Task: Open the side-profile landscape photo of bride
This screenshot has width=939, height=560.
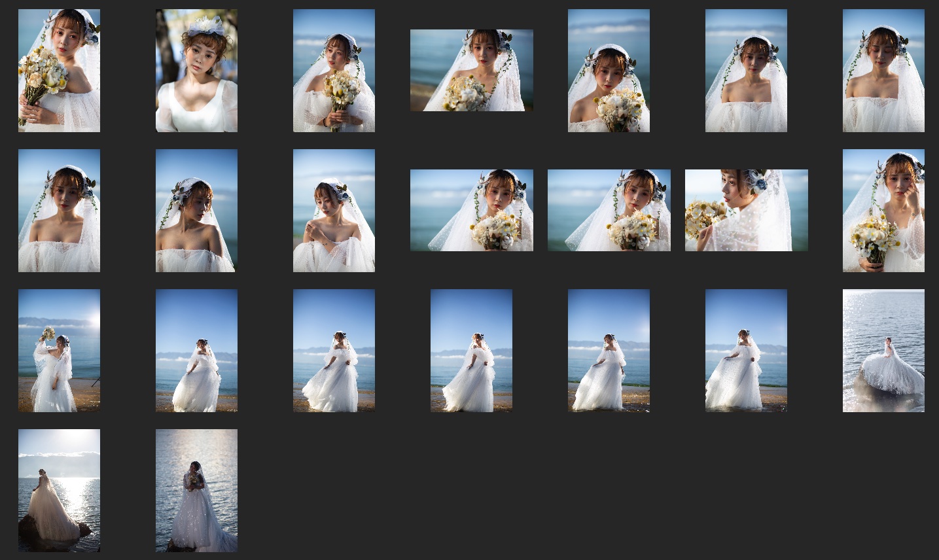Action: tap(746, 210)
